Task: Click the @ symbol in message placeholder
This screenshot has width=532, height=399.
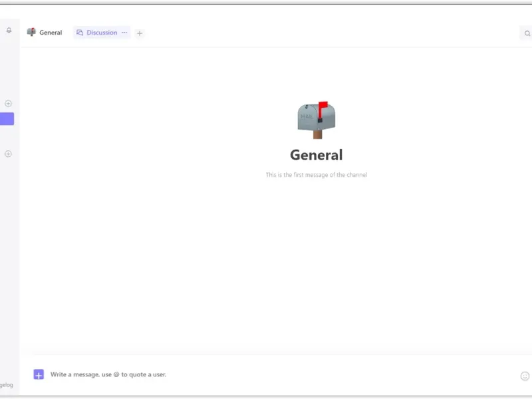Action: pos(116,374)
